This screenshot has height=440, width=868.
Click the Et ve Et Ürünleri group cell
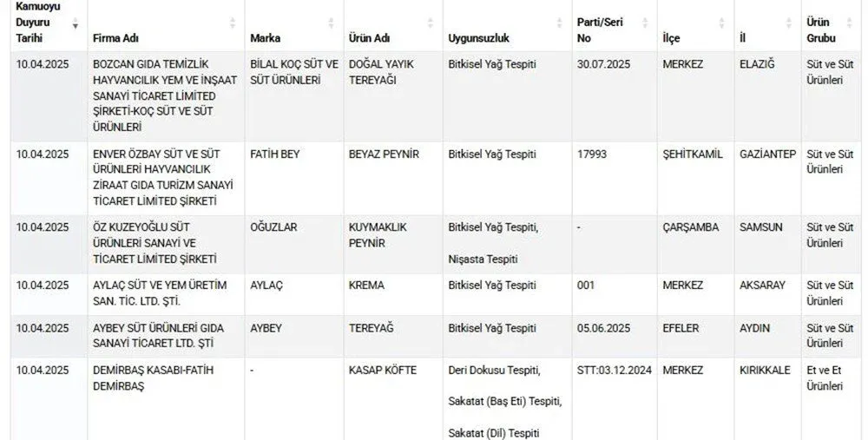[825, 378]
